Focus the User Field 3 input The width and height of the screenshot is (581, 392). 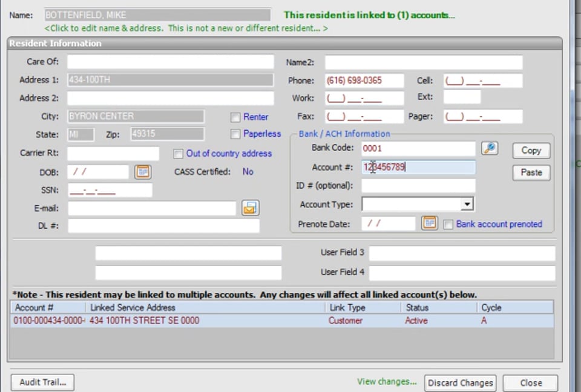[462, 253]
